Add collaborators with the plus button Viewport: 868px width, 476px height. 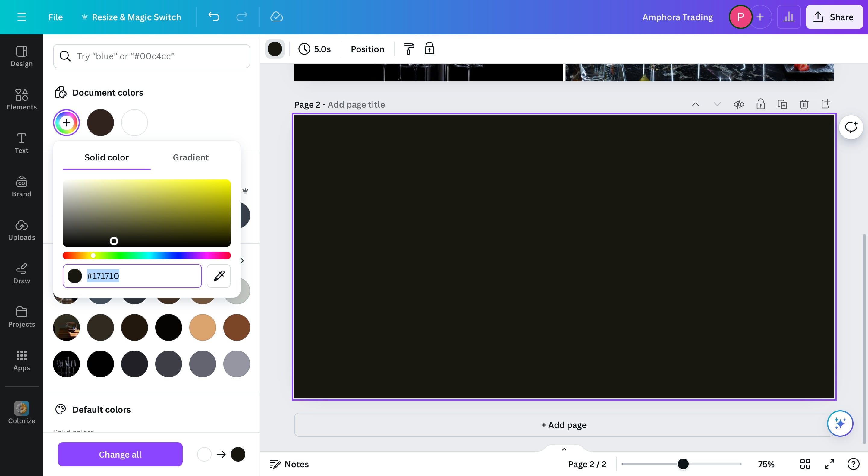760,17
